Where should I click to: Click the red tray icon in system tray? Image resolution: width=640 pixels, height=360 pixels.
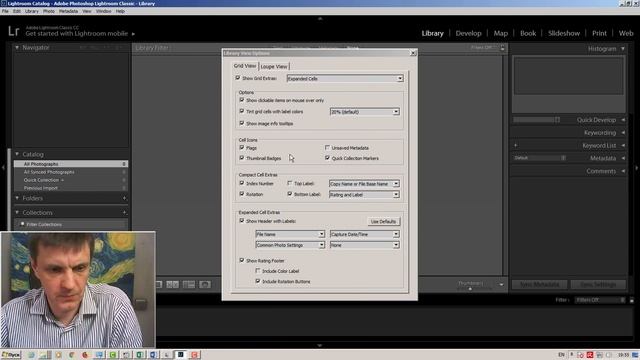pos(590,355)
